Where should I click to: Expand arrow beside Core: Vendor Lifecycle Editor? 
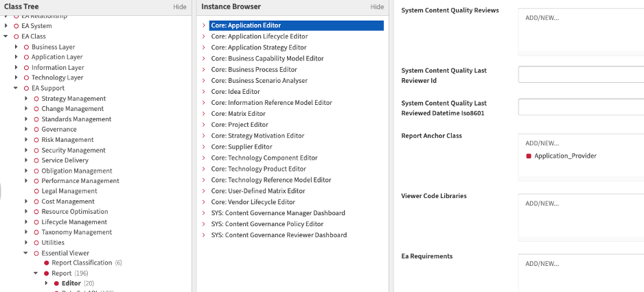coord(204,202)
